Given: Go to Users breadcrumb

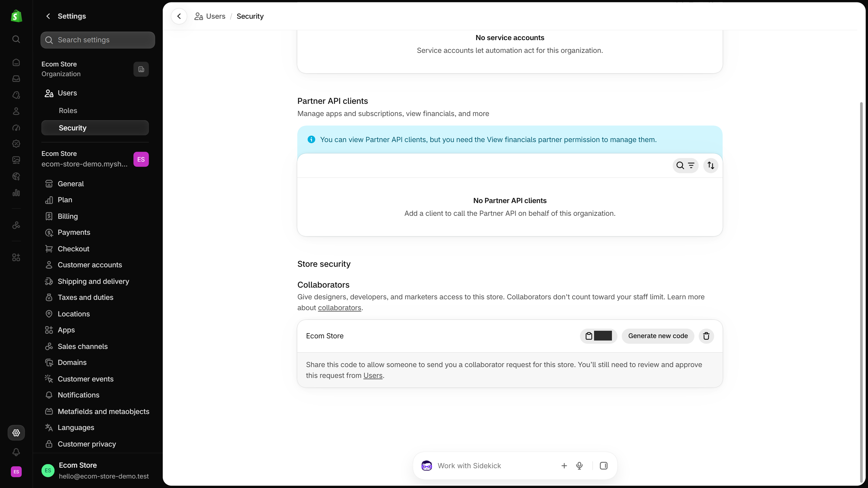Looking at the screenshot, I should coord(210,16).
